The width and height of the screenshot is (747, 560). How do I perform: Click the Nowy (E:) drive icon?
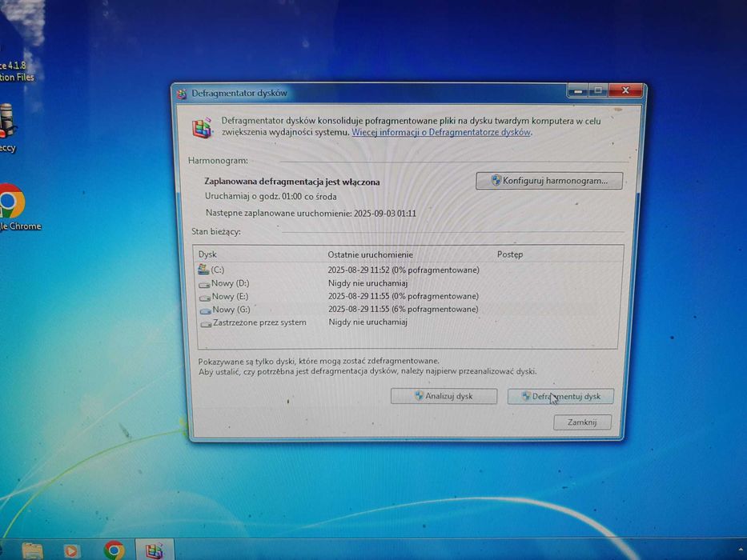(205, 298)
